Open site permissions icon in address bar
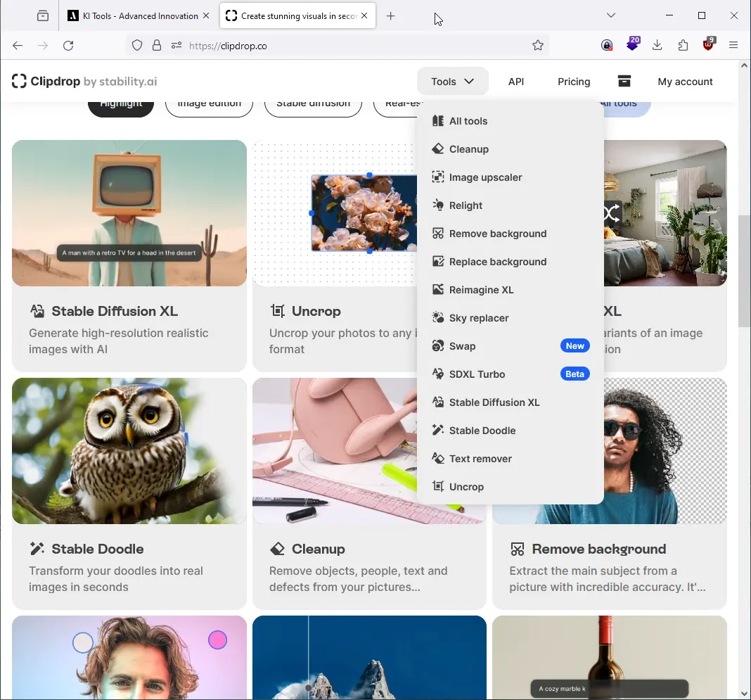Image resolution: width=751 pixels, height=700 pixels. click(x=176, y=46)
